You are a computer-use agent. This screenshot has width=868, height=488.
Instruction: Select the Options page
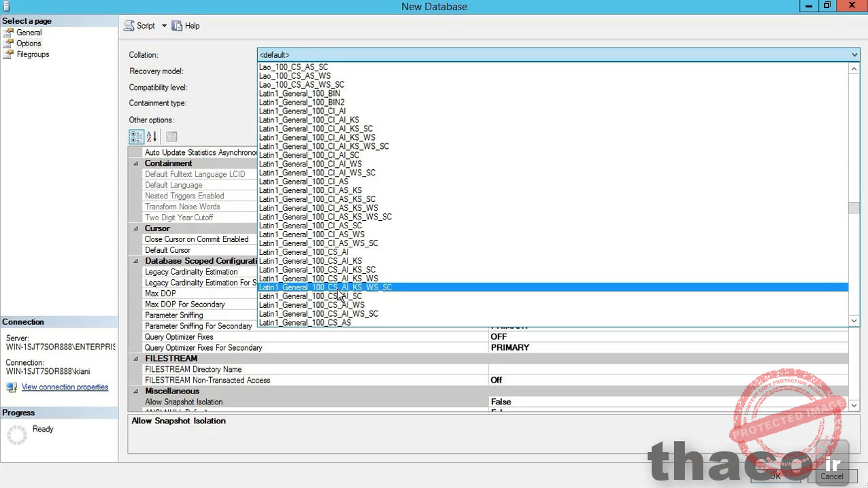tap(28, 43)
